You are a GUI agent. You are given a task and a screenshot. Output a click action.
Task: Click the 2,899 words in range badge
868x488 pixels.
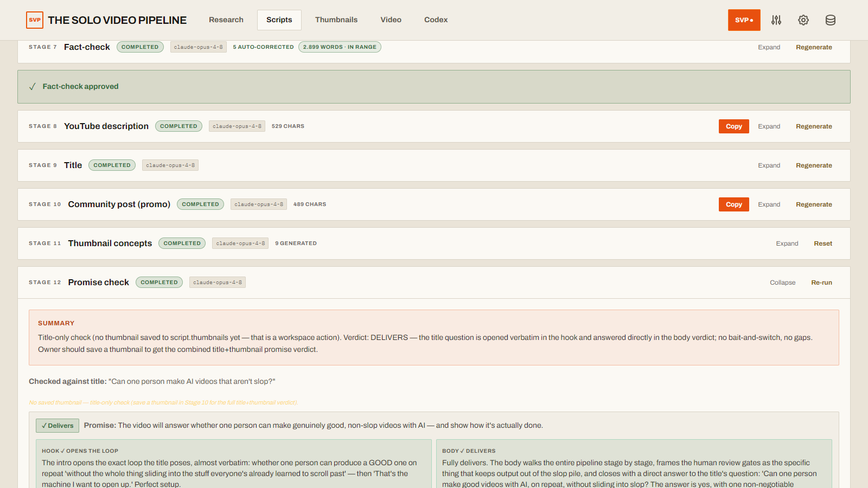point(340,47)
